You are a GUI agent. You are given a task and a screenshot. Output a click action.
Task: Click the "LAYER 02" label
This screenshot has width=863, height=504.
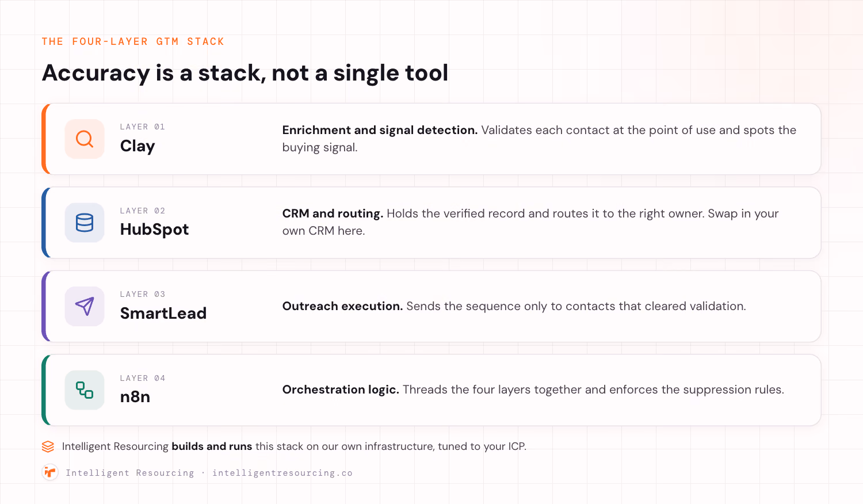click(x=143, y=211)
